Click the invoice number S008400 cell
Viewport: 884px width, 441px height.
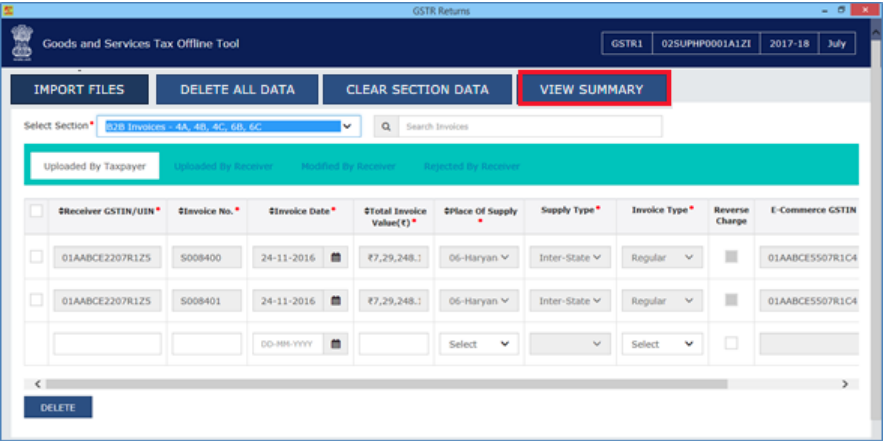click(207, 257)
